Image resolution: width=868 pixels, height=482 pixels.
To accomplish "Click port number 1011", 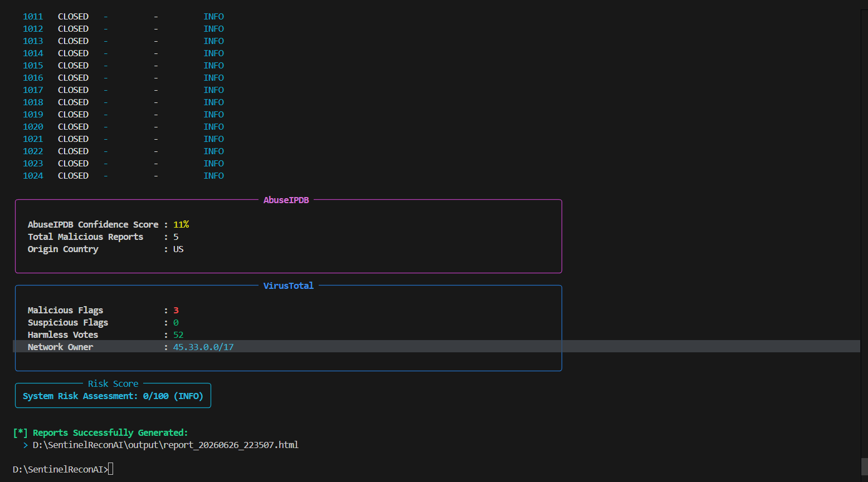I will 33,17.
